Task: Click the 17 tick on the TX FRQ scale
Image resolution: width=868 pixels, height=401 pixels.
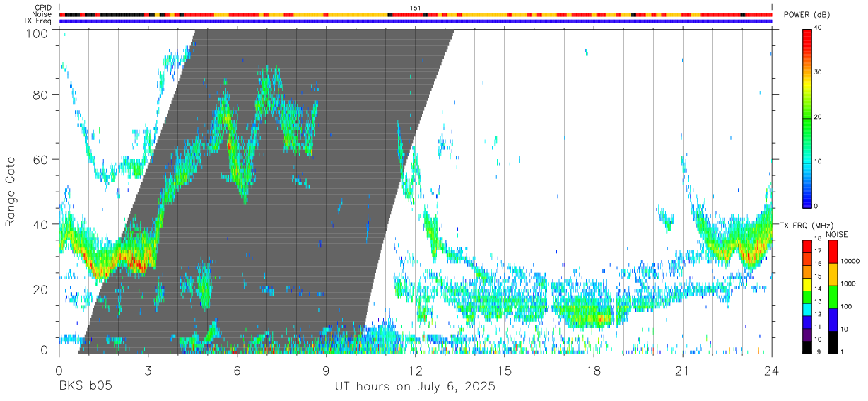Action: pyautogui.click(x=817, y=251)
